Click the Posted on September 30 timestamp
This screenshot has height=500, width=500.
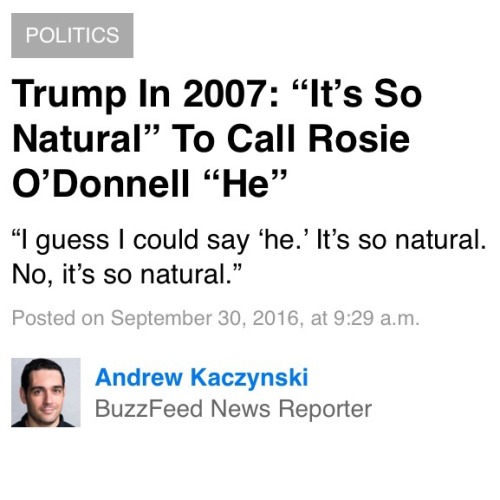(215, 318)
